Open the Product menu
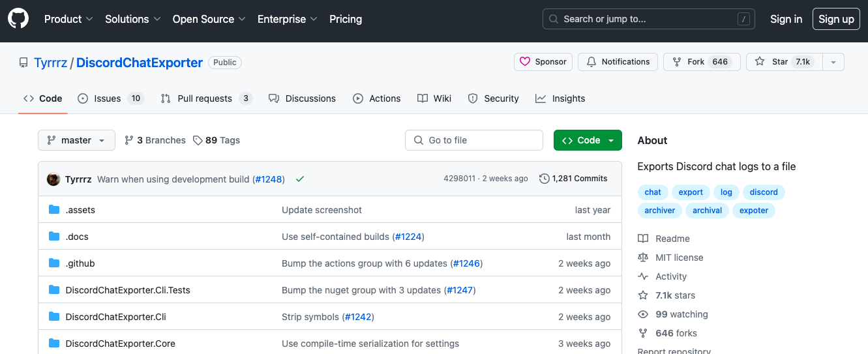 (x=68, y=19)
